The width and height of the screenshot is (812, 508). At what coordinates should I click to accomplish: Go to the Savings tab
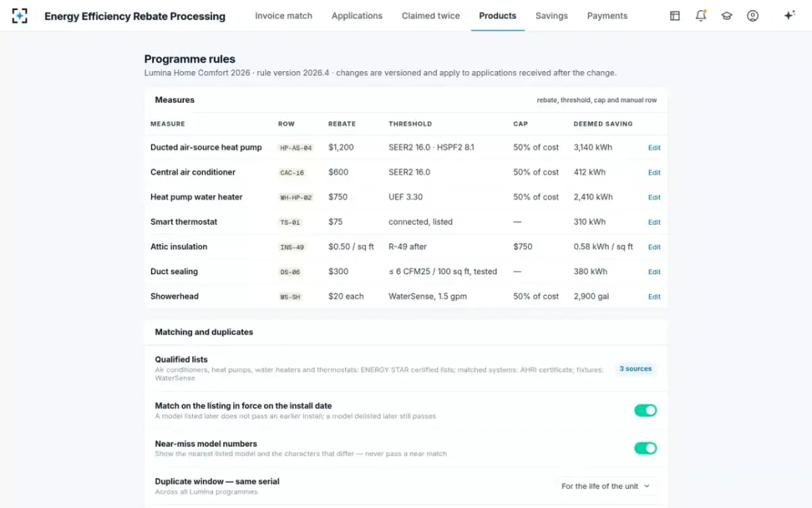click(x=551, y=16)
